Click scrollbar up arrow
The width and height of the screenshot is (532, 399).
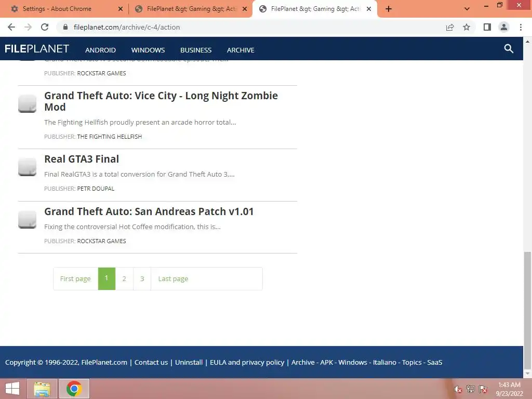(x=527, y=42)
